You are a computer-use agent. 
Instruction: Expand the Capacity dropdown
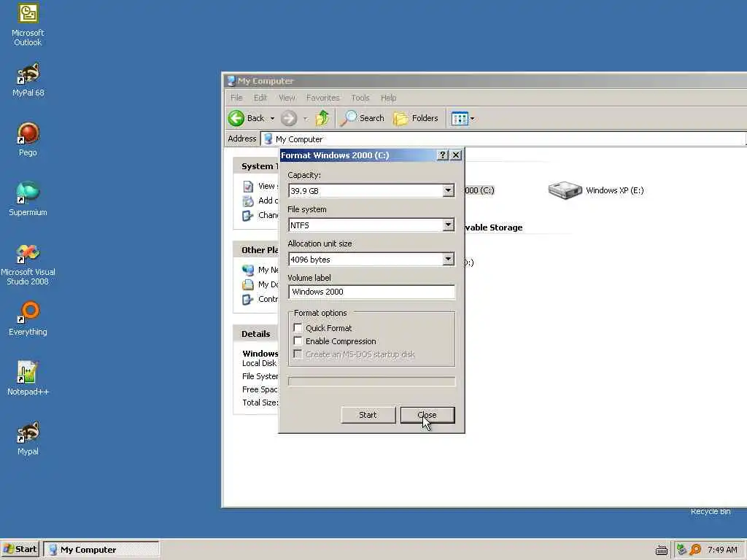point(448,190)
